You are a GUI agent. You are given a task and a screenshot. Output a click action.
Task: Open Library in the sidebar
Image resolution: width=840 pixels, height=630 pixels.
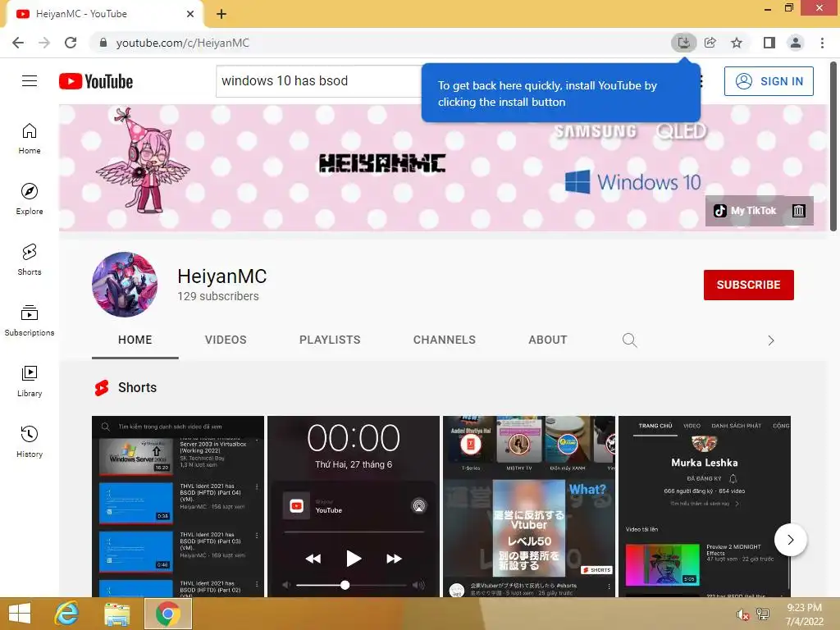point(30,381)
